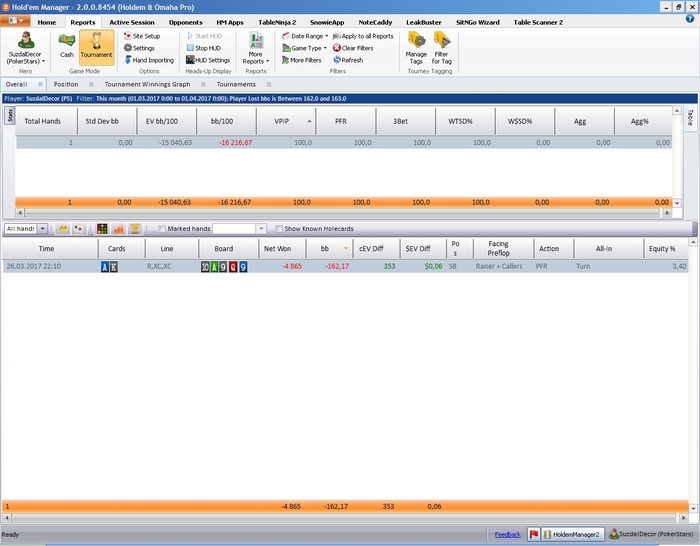Open the Active Session tab
Image resolution: width=700 pixels, height=546 pixels.
coord(132,22)
